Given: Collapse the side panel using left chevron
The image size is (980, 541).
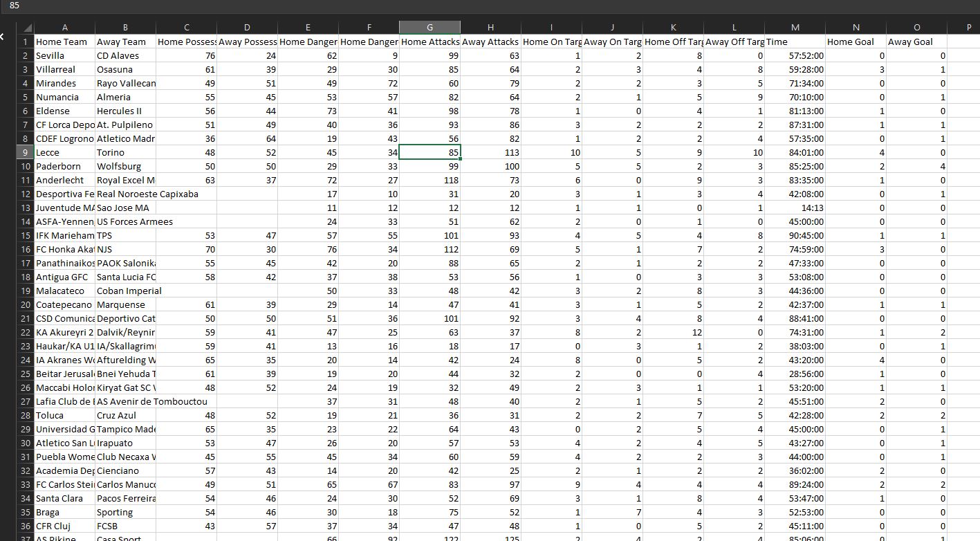Looking at the screenshot, I should pyautogui.click(x=3, y=37).
